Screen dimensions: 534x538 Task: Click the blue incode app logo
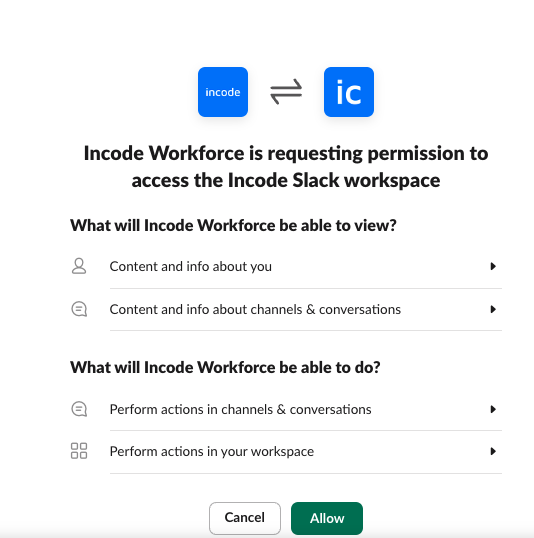pos(223,92)
